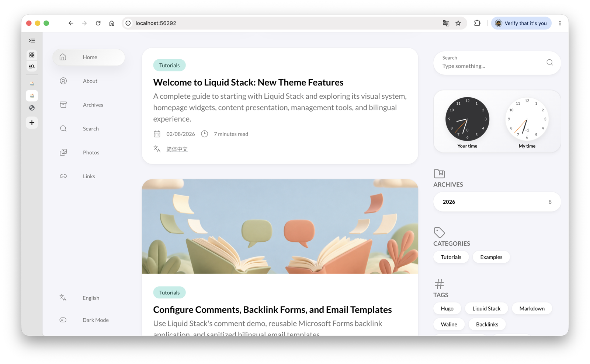The width and height of the screenshot is (590, 364).
Task: Open the Links page
Action: click(88, 176)
